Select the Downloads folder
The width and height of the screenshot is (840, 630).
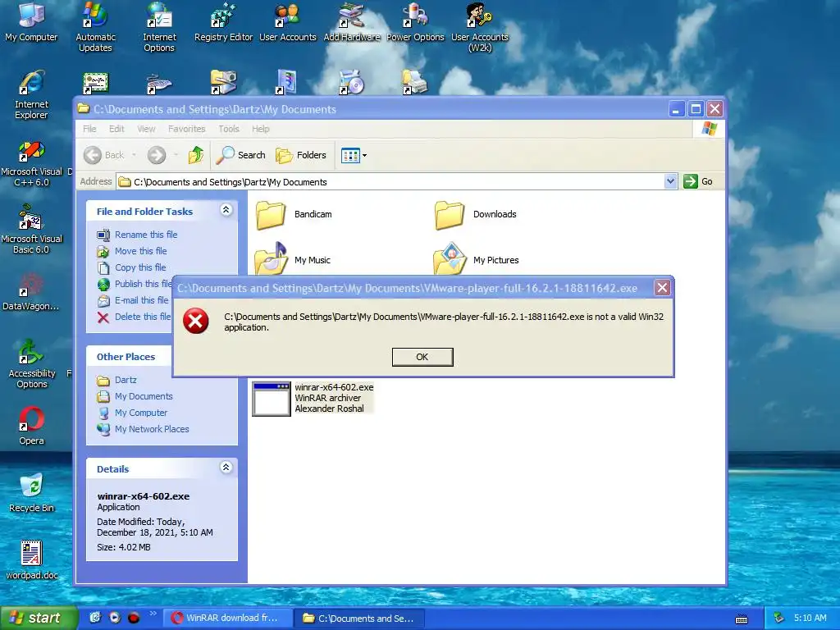point(476,214)
